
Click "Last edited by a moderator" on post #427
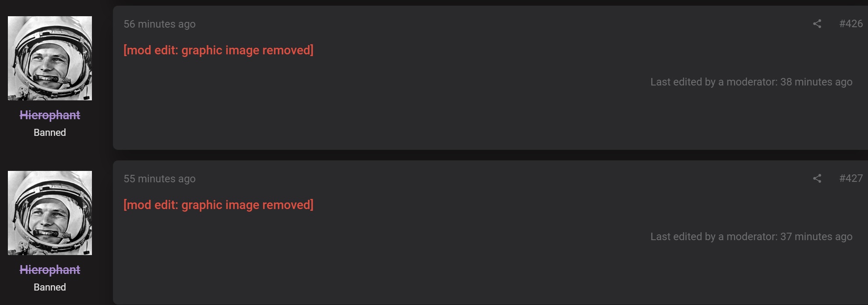(713, 237)
